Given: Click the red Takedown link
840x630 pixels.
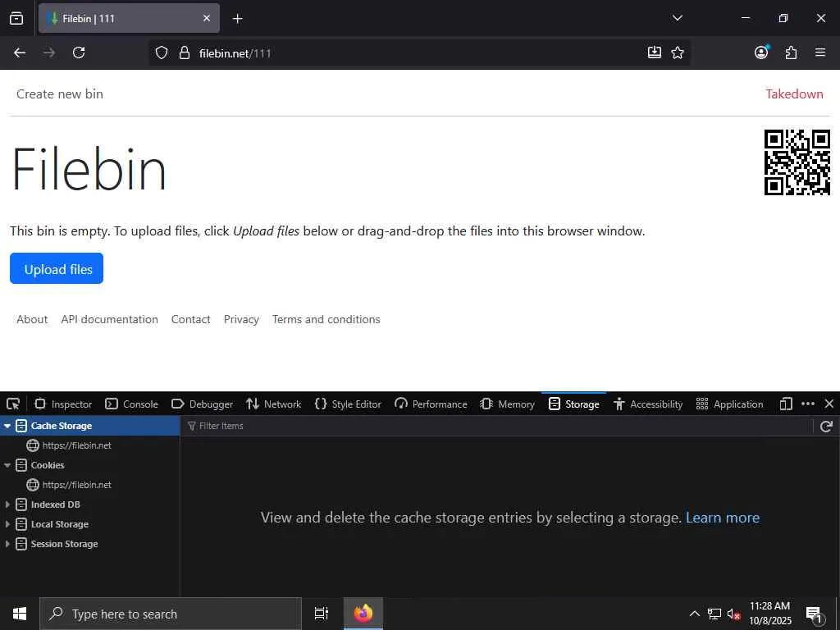Looking at the screenshot, I should [x=794, y=94].
